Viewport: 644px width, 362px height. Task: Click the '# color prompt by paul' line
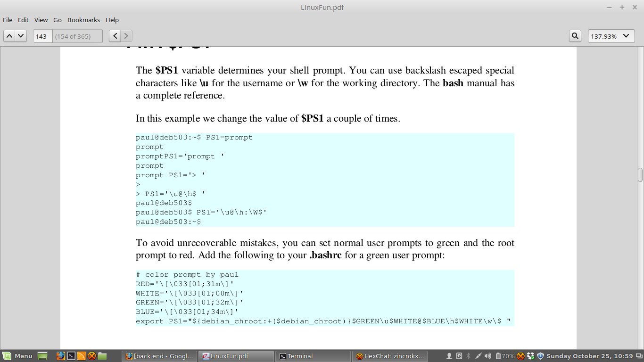tap(187, 274)
